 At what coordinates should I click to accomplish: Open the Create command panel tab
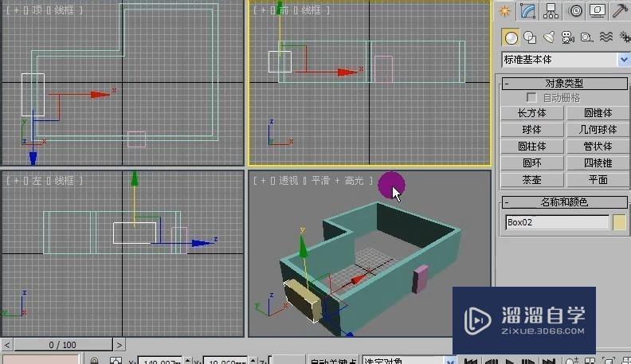(x=504, y=11)
